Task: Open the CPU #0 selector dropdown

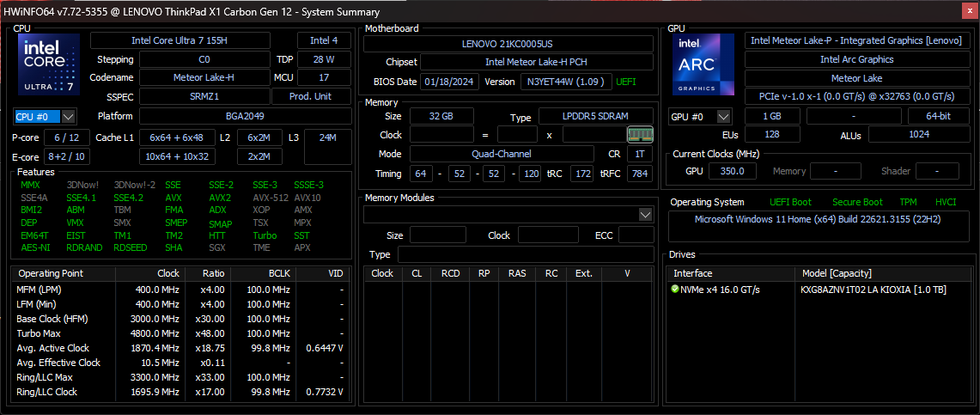Action: click(69, 116)
